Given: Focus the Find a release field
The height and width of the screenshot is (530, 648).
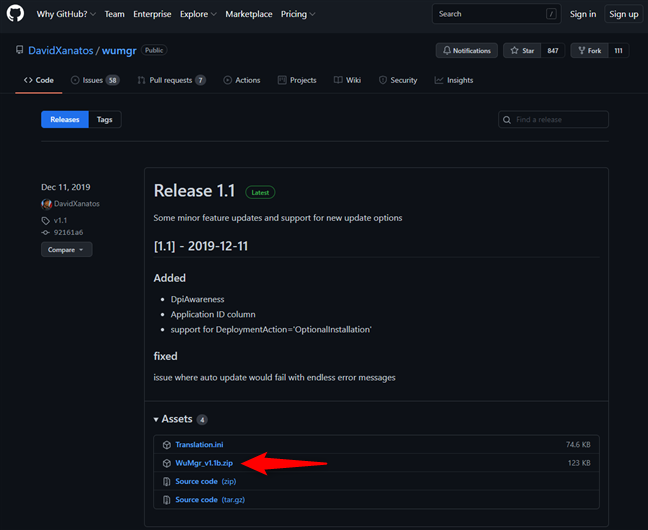Looking at the screenshot, I should [553, 119].
